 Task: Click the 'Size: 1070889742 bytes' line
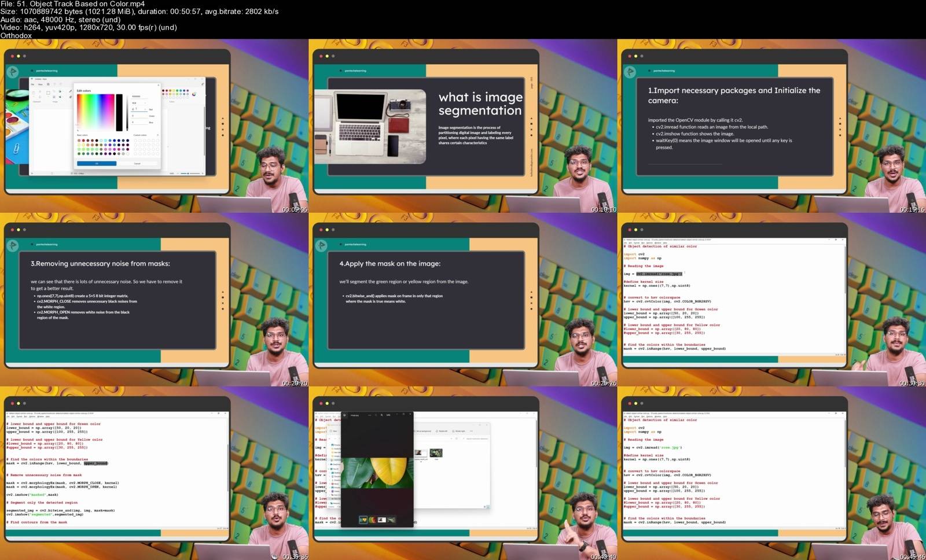[139, 12]
